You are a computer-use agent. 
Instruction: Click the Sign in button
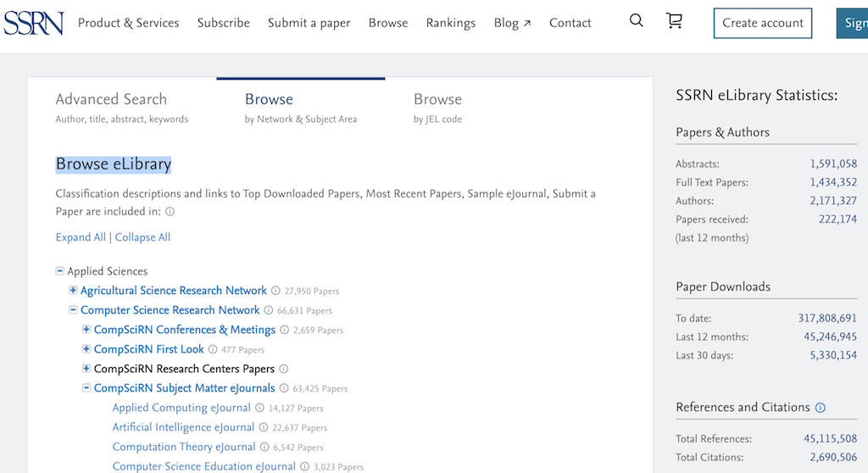point(853,23)
